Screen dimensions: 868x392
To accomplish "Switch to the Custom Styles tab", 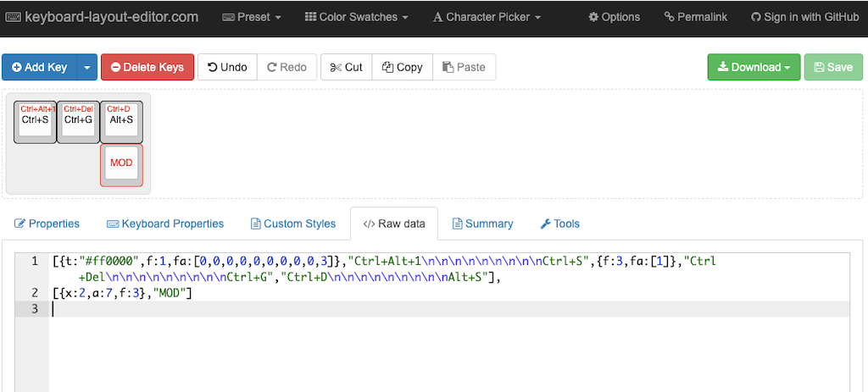I will [293, 224].
